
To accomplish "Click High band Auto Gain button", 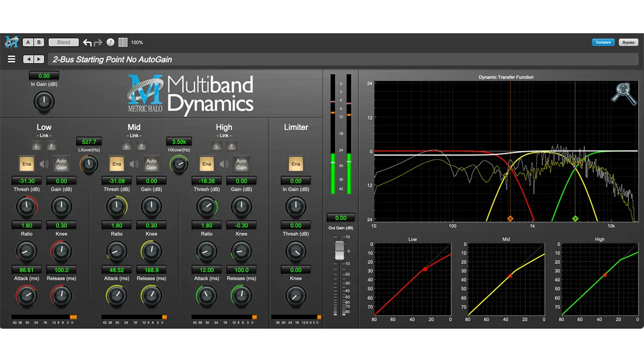I will pyautogui.click(x=241, y=164).
